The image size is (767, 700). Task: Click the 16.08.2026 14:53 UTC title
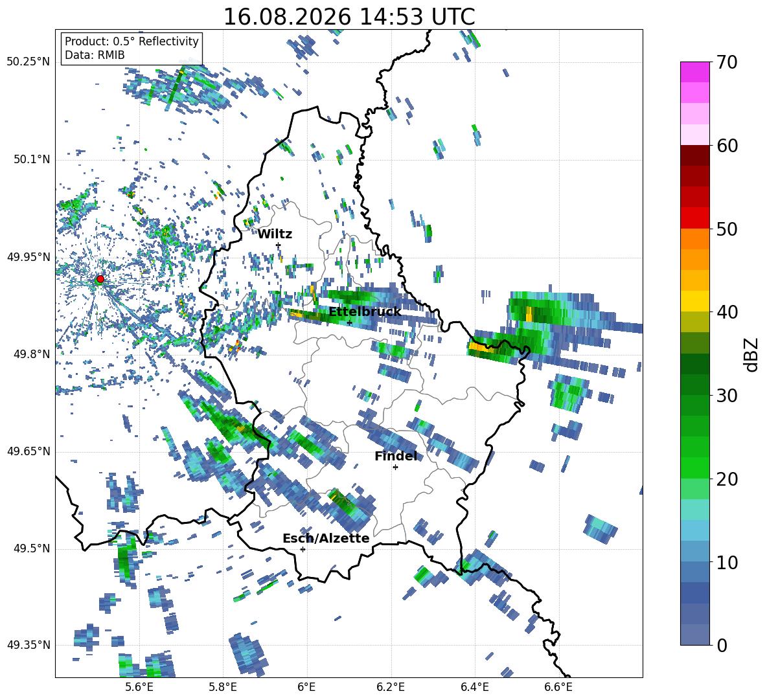click(x=349, y=17)
